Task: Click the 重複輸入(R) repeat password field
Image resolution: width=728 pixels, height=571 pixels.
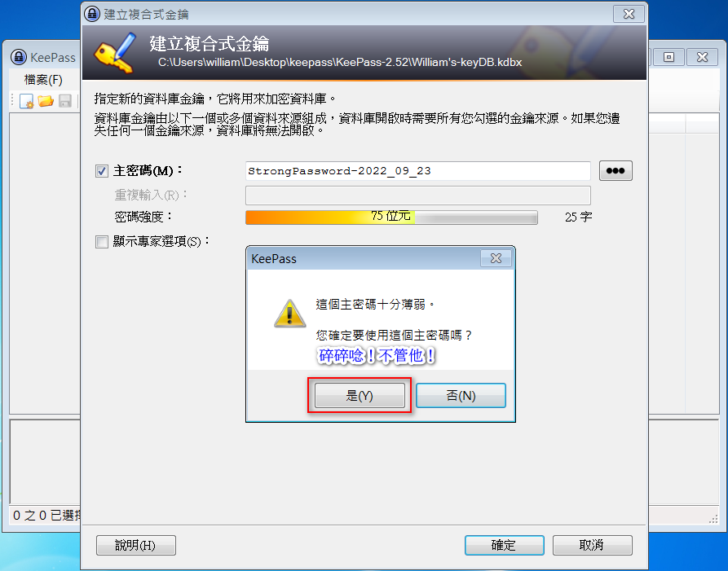Action: [418, 195]
